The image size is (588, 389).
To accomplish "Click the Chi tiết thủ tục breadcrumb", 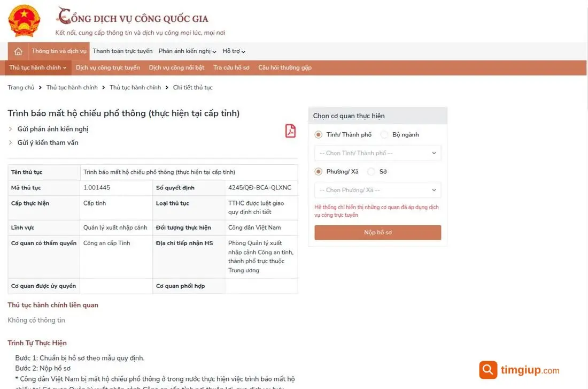I will (193, 88).
